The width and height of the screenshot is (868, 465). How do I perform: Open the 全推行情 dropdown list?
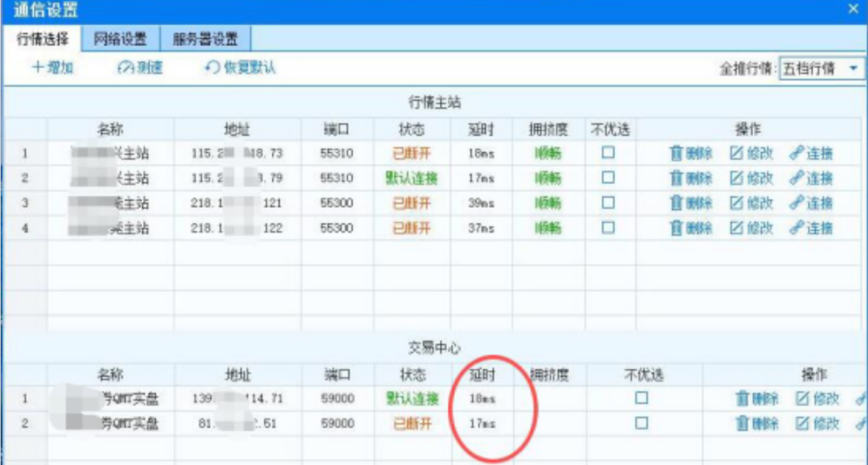(853, 69)
